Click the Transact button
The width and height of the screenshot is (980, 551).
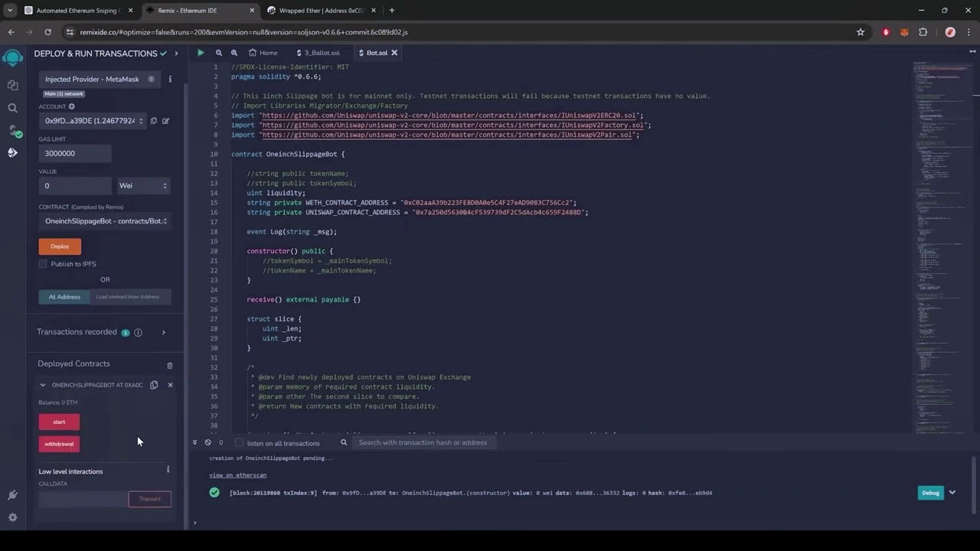150,499
